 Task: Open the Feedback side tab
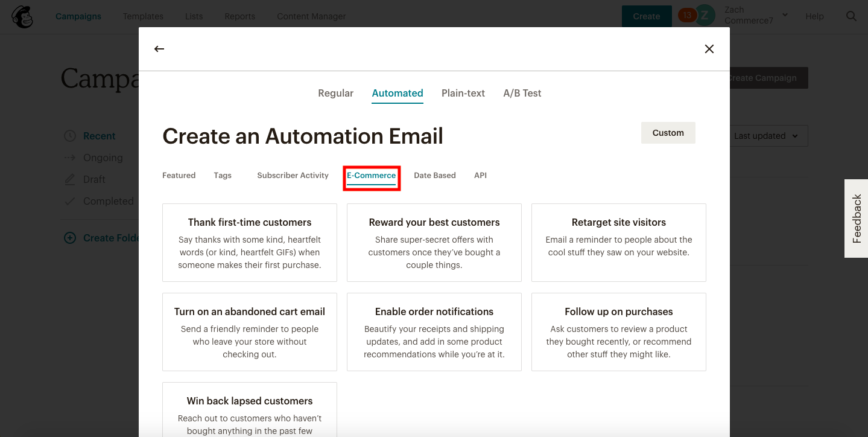click(x=857, y=218)
